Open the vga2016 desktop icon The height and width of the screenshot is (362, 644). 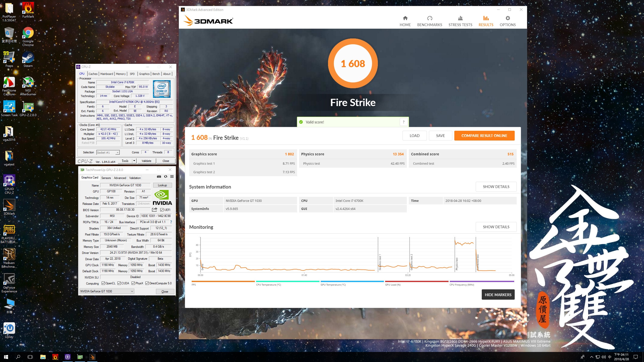click(x=9, y=133)
